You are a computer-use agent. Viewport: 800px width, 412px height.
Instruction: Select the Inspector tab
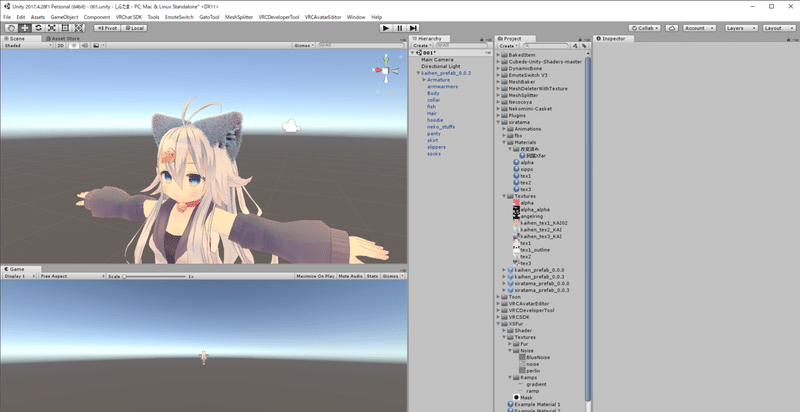coord(613,38)
